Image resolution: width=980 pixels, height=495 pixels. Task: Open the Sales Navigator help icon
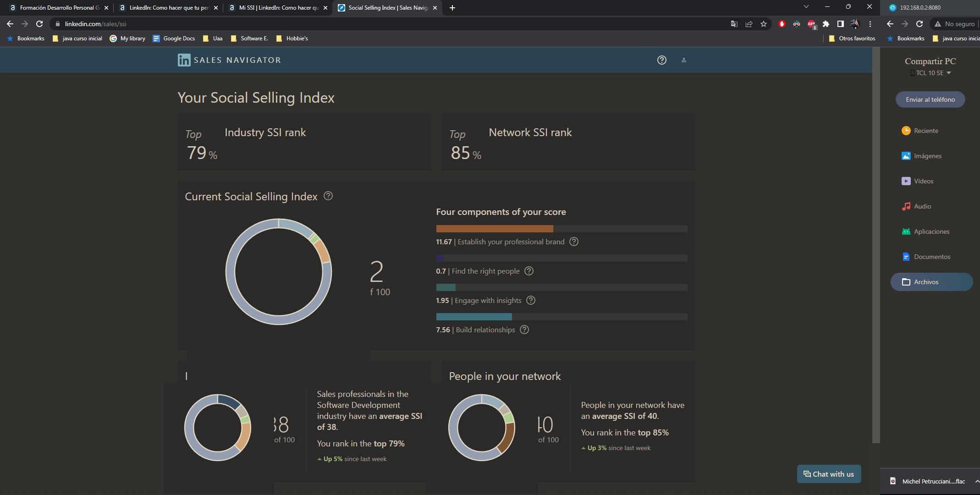661,60
